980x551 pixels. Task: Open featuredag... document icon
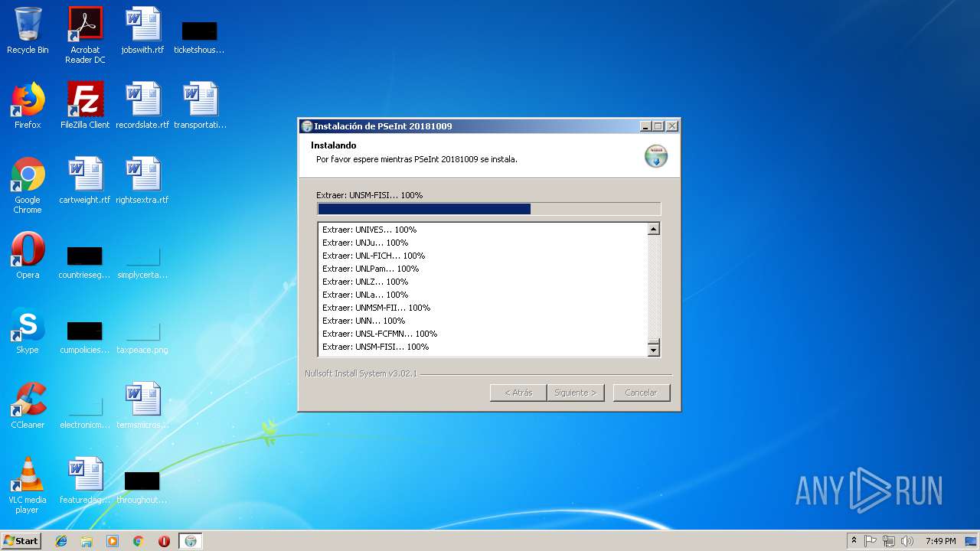(x=85, y=481)
